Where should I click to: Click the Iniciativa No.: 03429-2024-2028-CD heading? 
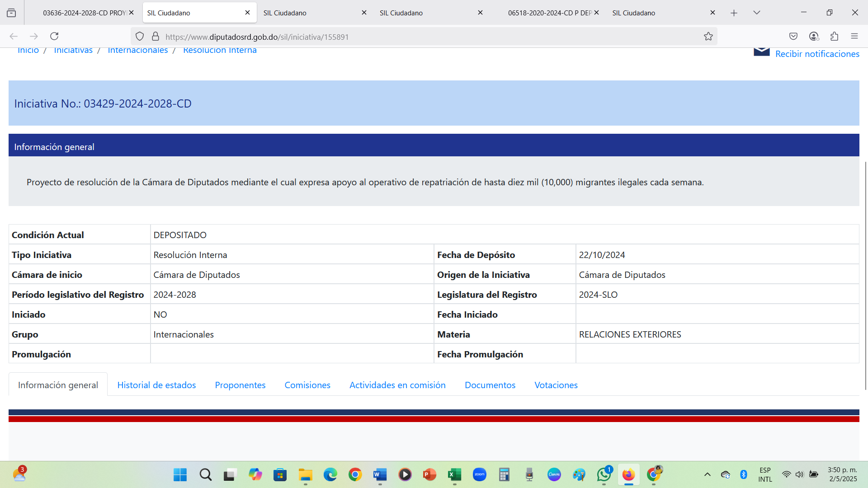[103, 103]
